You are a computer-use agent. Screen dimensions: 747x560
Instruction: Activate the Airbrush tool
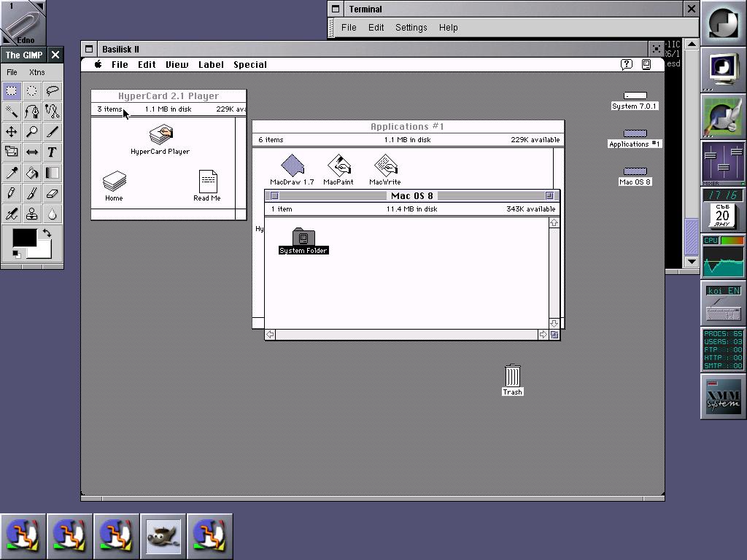(12, 214)
